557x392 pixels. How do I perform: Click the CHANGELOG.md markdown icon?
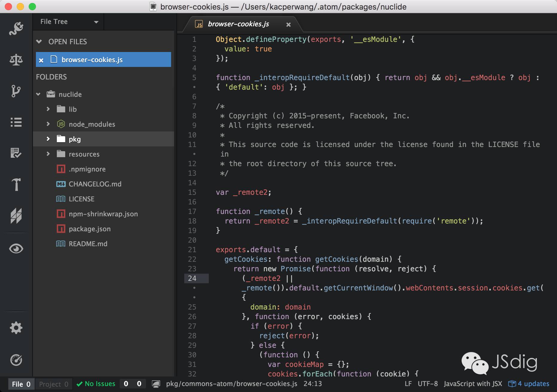coord(61,184)
